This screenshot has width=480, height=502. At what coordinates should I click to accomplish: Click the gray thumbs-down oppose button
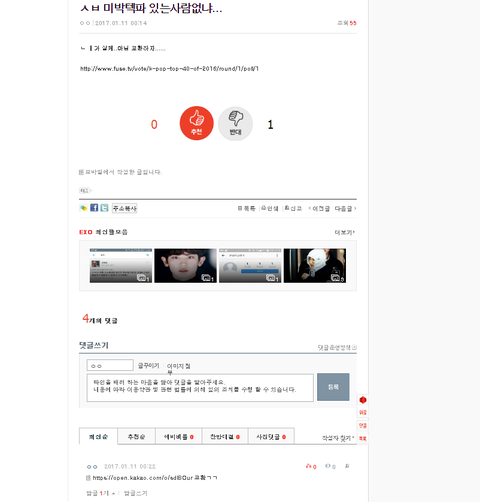point(235,124)
